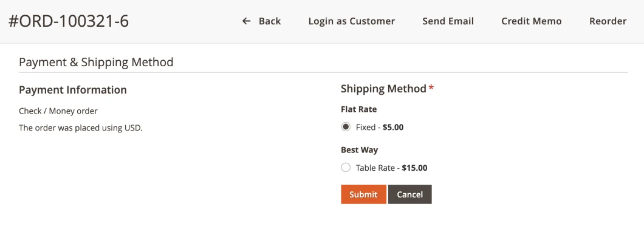Go back using the Back text

click(270, 21)
